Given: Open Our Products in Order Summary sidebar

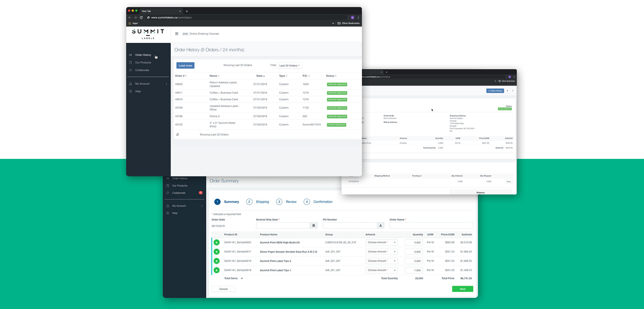Looking at the screenshot, I should click(180, 186).
